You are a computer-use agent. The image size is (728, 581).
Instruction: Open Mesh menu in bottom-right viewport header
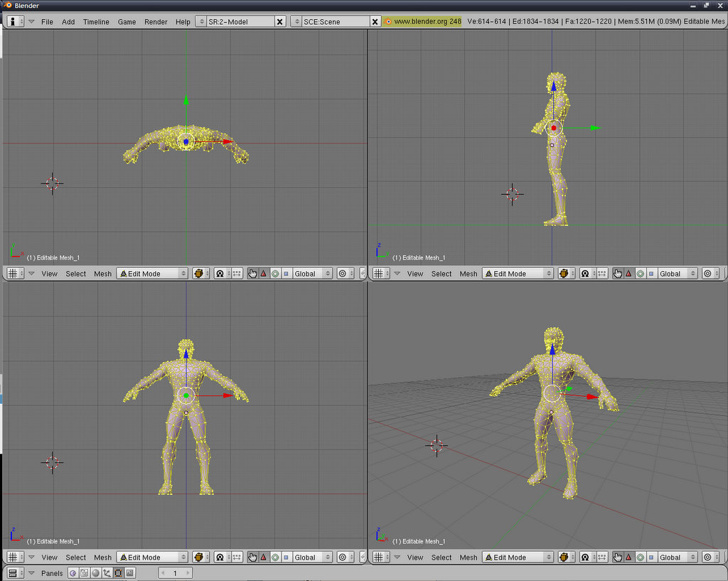(469, 558)
